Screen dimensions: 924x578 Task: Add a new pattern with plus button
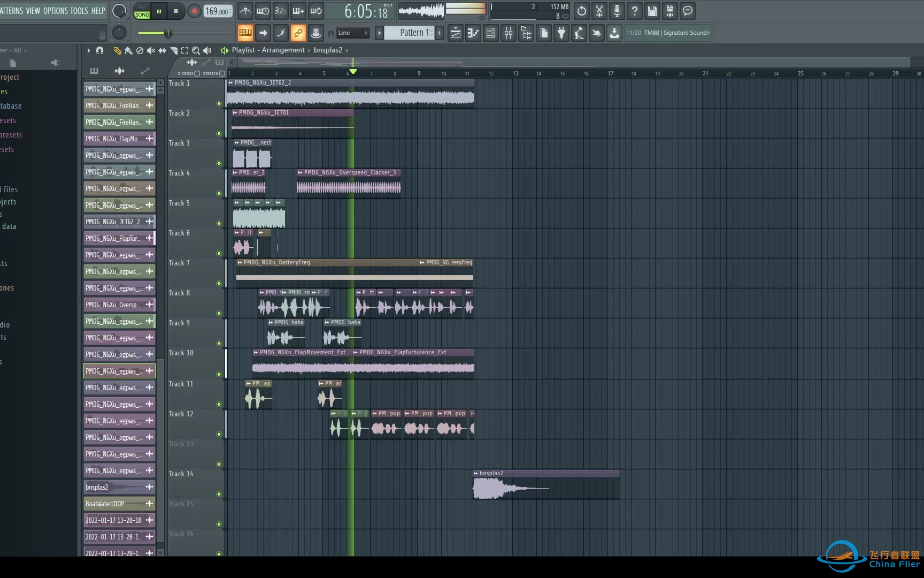[440, 33]
